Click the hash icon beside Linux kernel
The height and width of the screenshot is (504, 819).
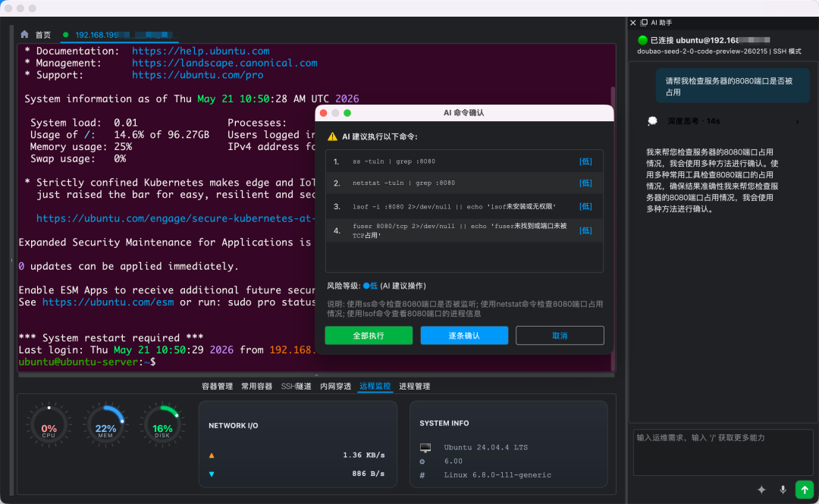click(x=422, y=474)
